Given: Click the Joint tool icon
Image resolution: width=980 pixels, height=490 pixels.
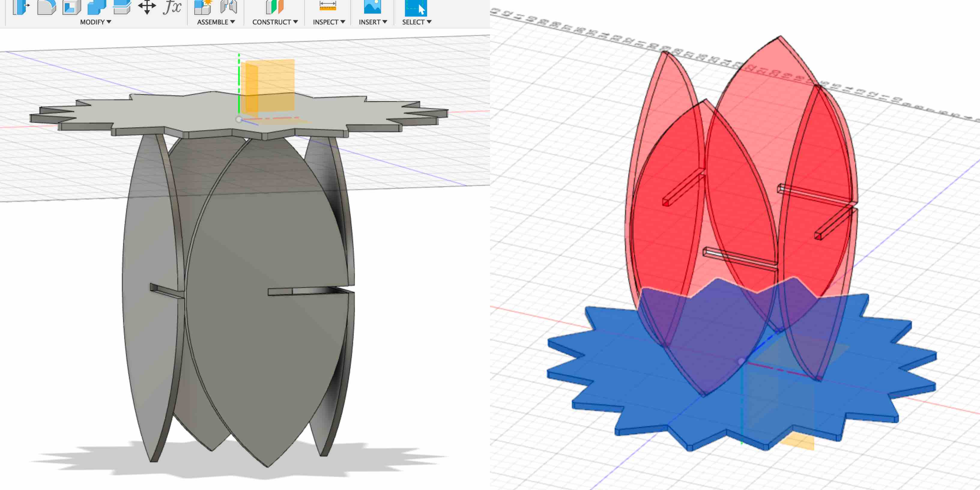Looking at the screenshot, I should 229,7.
